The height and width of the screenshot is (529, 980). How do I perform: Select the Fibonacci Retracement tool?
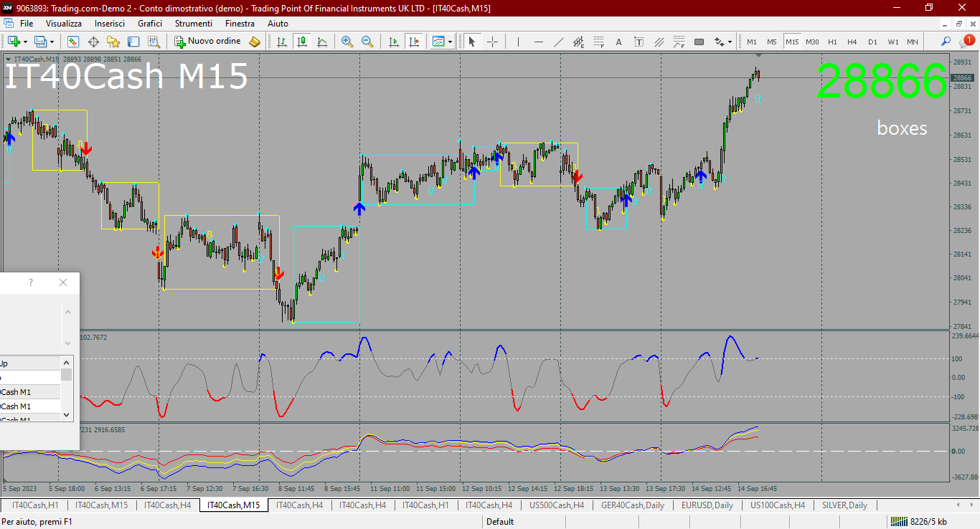(599, 42)
